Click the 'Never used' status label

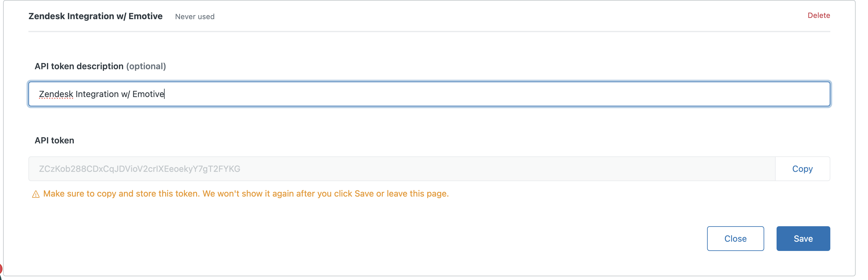[x=195, y=16]
